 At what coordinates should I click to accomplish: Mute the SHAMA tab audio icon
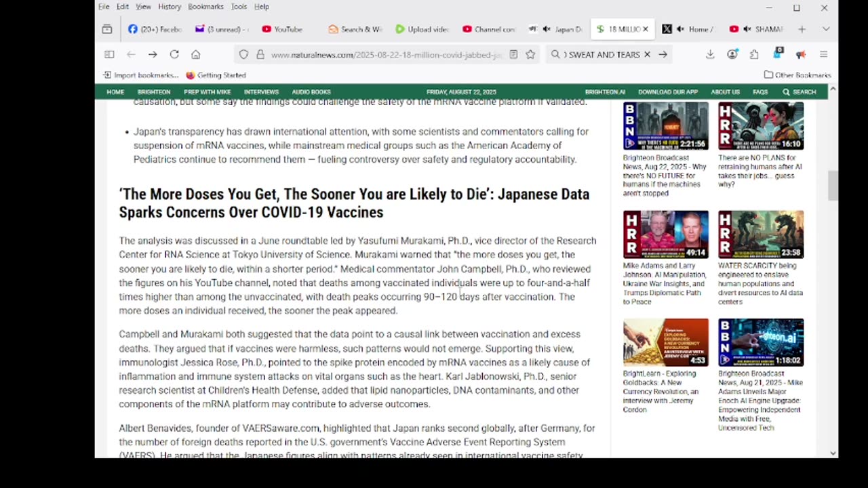(747, 29)
